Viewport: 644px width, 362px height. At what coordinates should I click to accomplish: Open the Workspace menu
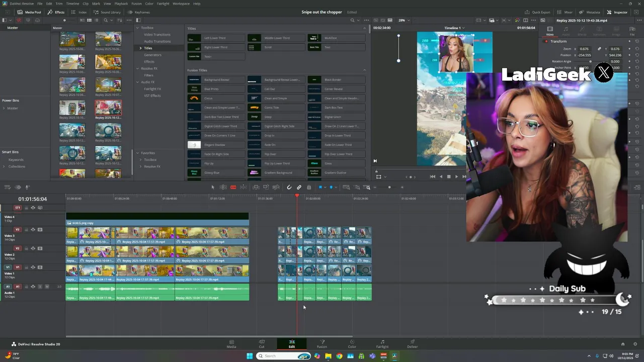(x=181, y=4)
